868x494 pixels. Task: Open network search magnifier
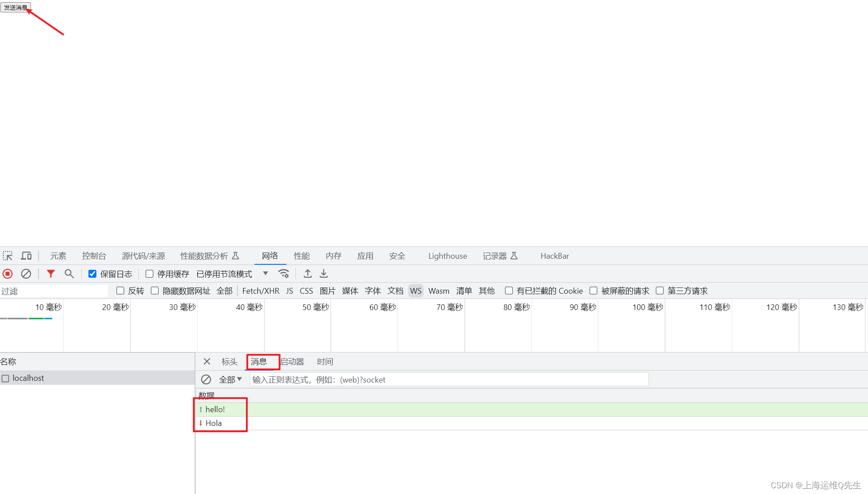[69, 274]
